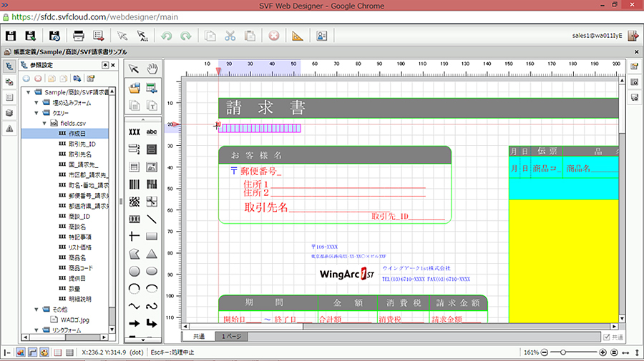Toggle the 共通 checkbox below the canvas
This screenshot has width=644, height=361.
click(x=607, y=337)
